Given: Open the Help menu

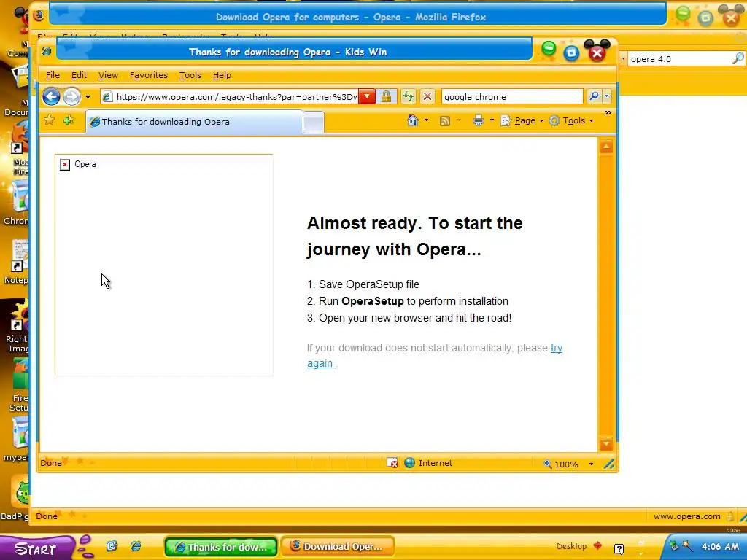Looking at the screenshot, I should (222, 75).
